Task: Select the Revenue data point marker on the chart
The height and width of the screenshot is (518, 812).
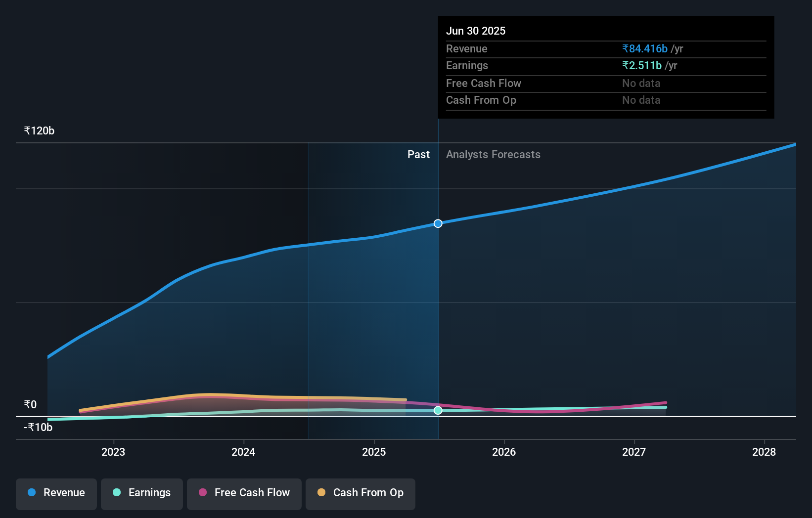Action: pos(437,223)
